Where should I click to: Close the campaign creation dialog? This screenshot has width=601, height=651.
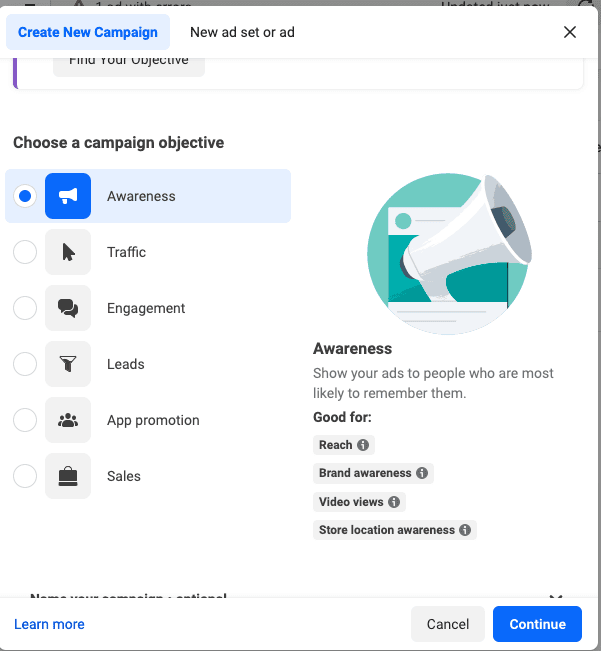pyautogui.click(x=570, y=32)
